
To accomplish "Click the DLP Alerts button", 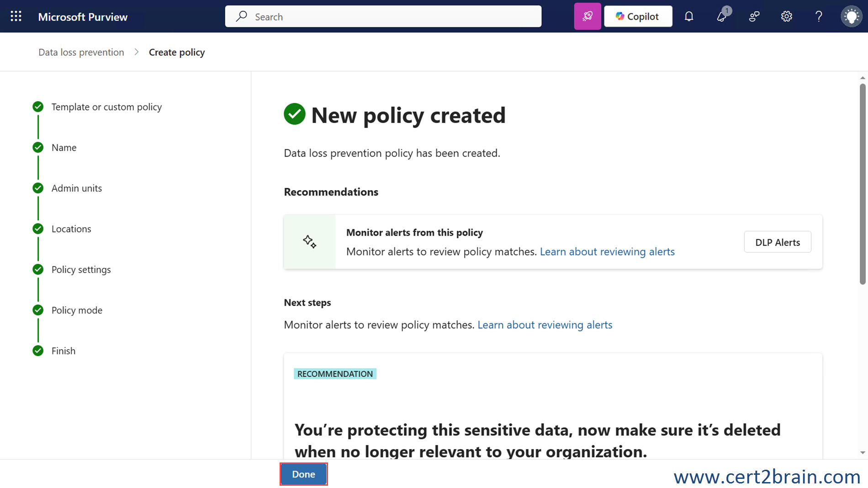I will [777, 242].
